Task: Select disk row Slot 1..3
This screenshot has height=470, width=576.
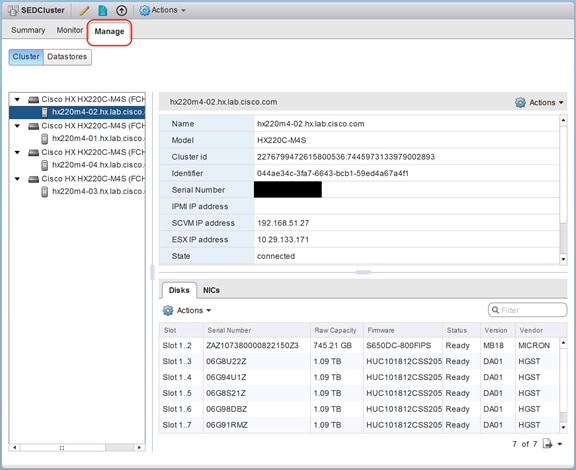Action: pyautogui.click(x=359, y=361)
